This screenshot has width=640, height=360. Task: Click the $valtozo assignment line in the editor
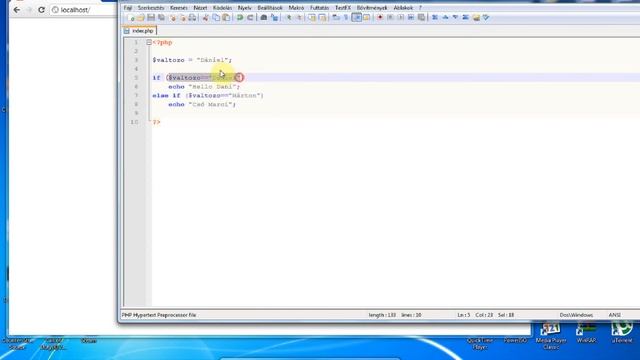192,60
